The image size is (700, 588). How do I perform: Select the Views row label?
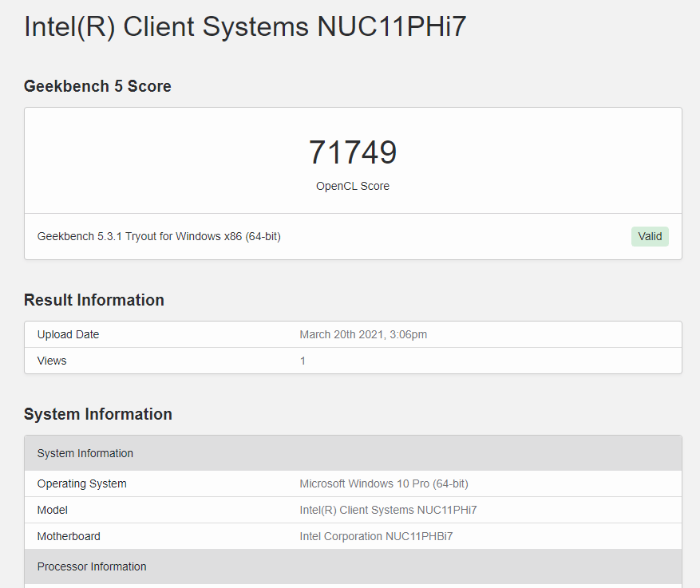pyautogui.click(x=52, y=361)
